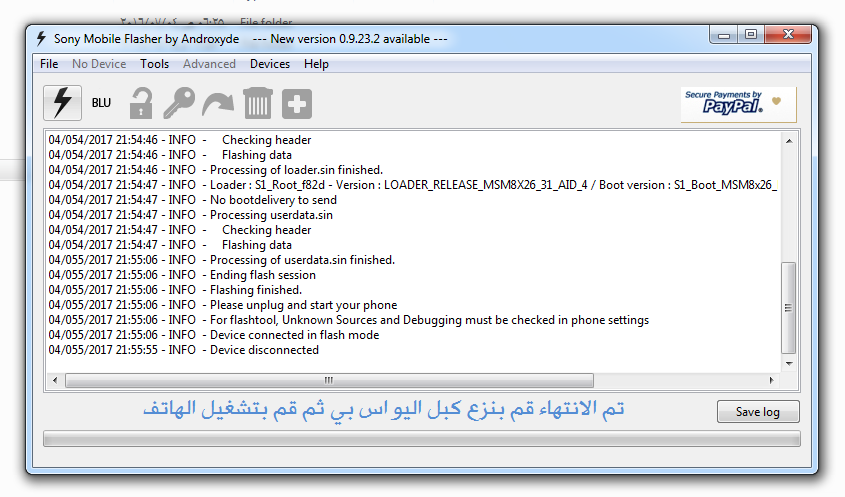This screenshot has height=497, width=845.
Task: Select the Unknown Sources and Debugging log line
Action: click(x=349, y=320)
